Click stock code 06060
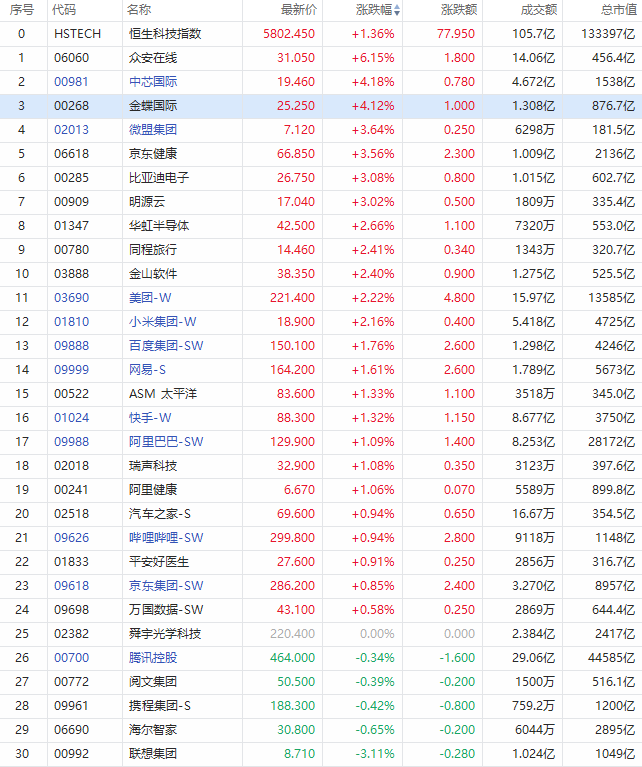Viewport: 642px width, 767px height. point(71,58)
